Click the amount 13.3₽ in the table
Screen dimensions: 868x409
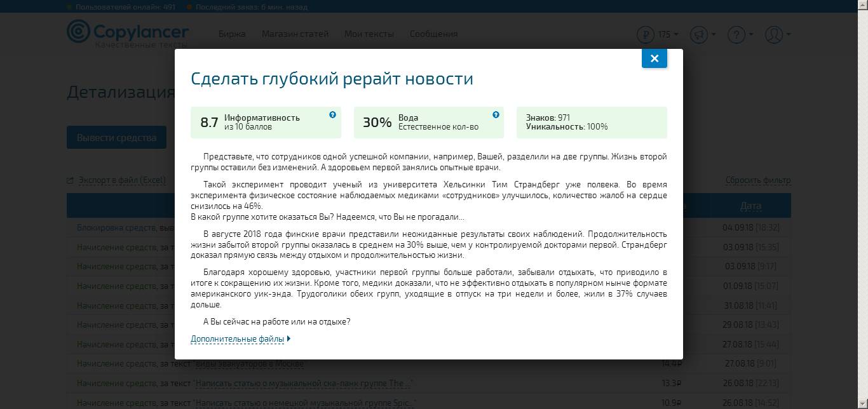(x=671, y=384)
